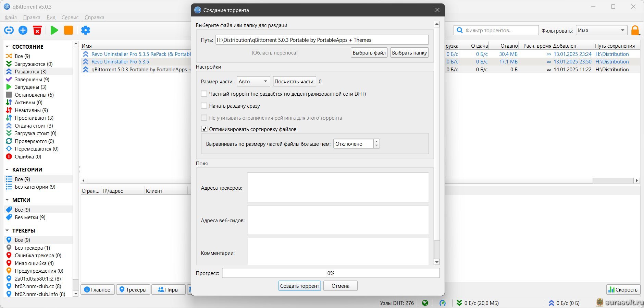644x308 pixels.
Task: Open settings with the blue gear icon
Action: (x=86, y=30)
